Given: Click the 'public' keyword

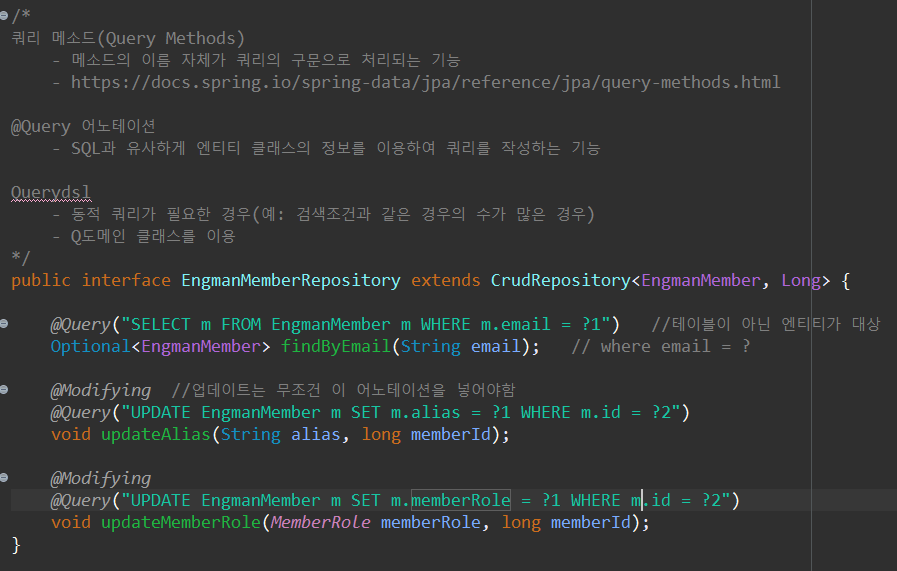Looking at the screenshot, I should (x=41, y=280).
